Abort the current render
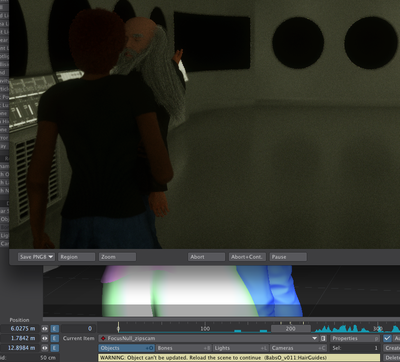The image size is (400, 362). pyautogui.click(x=206, y=257)
